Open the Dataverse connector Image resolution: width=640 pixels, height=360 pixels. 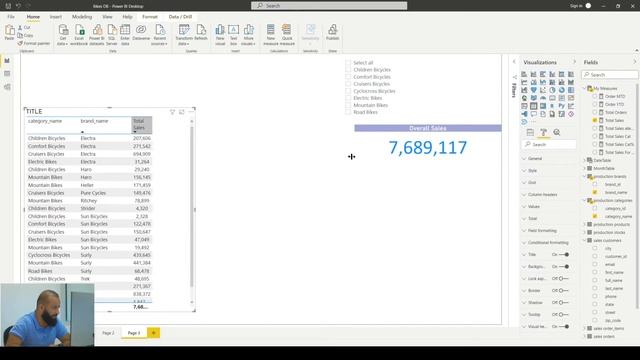(x=141, y=32)
